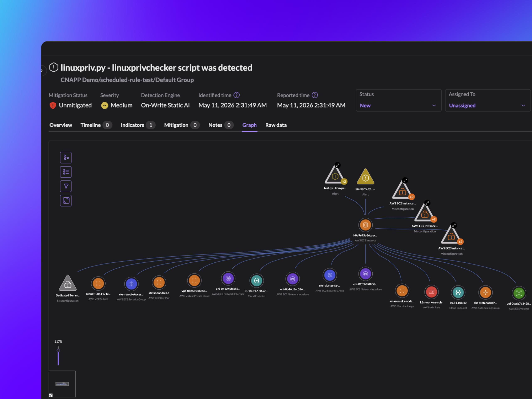Toggle the minimap checkbox
The image size is (532, 399).
[51, 395]
